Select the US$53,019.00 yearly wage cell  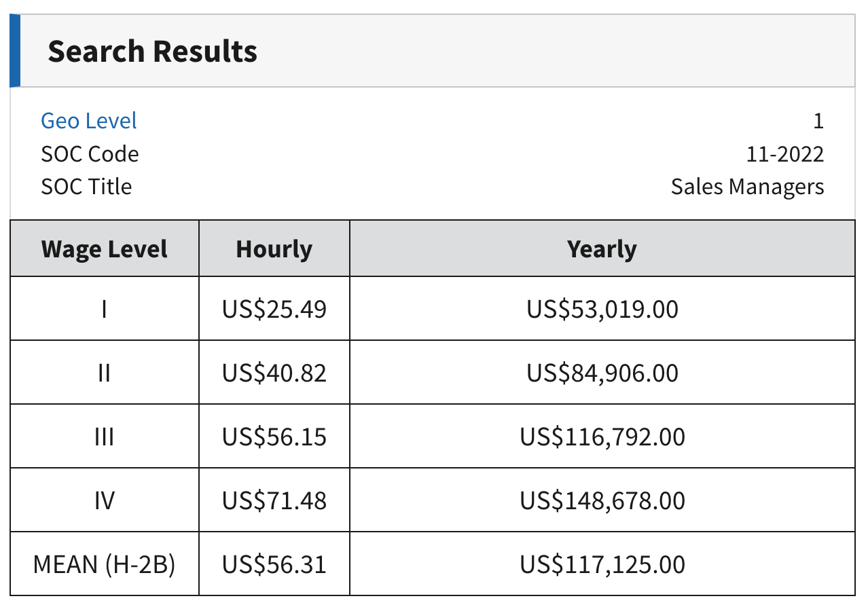point(601,308)
